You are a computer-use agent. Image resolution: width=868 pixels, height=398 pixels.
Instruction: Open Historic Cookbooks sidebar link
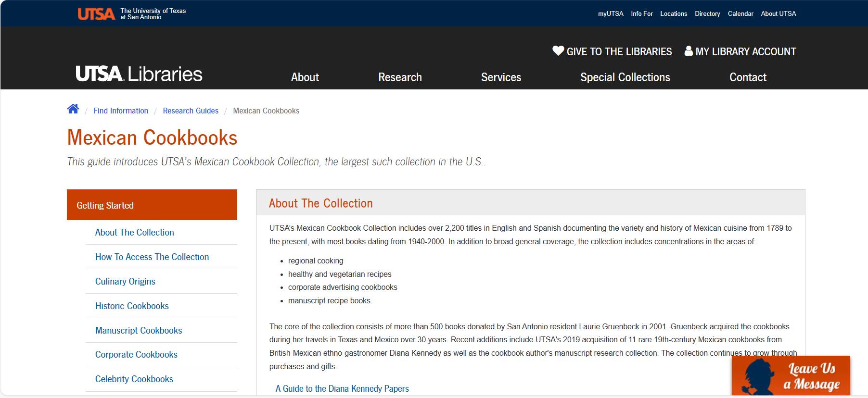[132, 306]
